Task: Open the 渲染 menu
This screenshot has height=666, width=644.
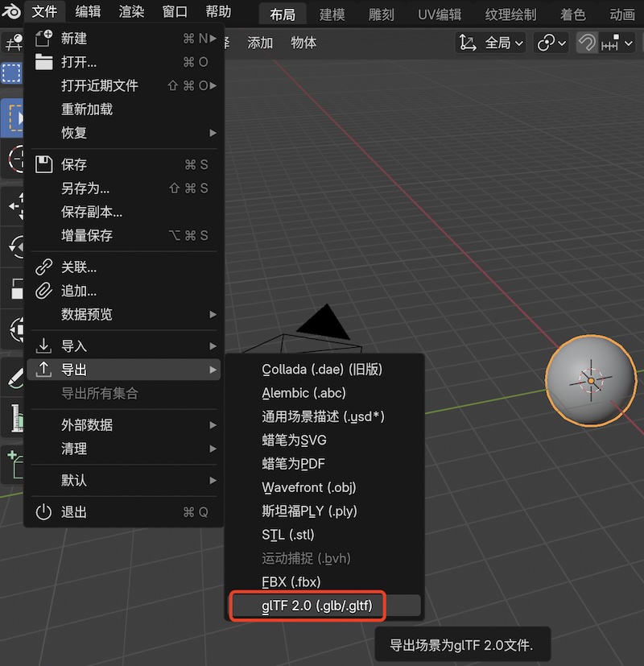Action: point(131,11)
